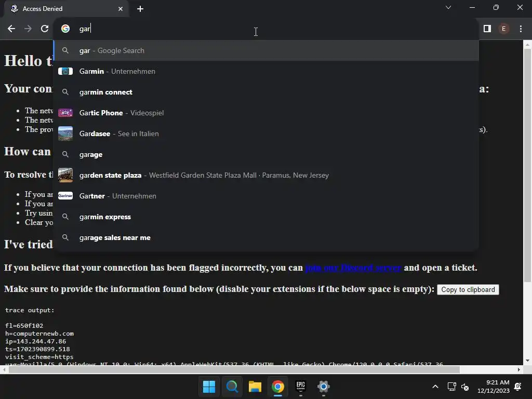The width and height of the screenshot is (532, 399).
Task: Click the 'fl=650f102' trace line
Action: tap(24, 326)
